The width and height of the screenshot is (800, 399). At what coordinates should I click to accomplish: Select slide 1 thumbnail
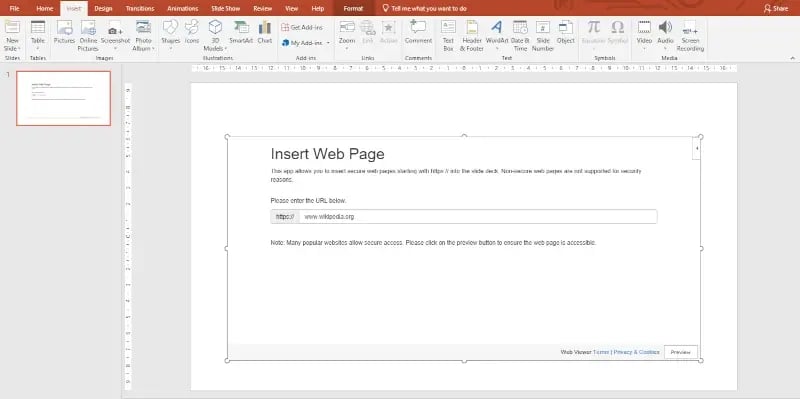63,98
